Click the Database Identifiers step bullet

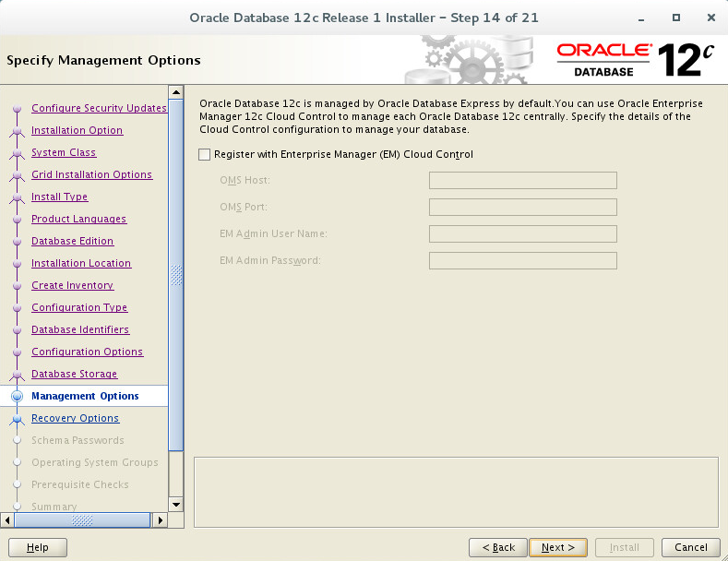18,330
